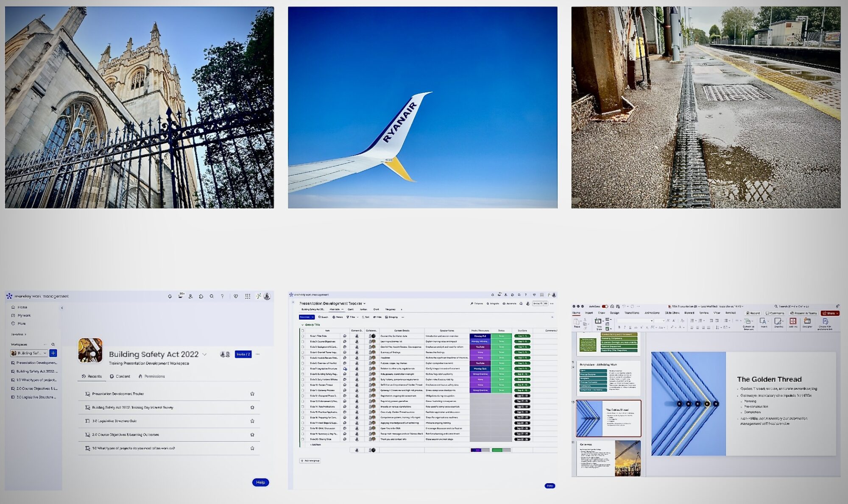This screenshot has width=848, height=504.
Task: Click Comments button in PowerPoint
Action: (775, 313)
